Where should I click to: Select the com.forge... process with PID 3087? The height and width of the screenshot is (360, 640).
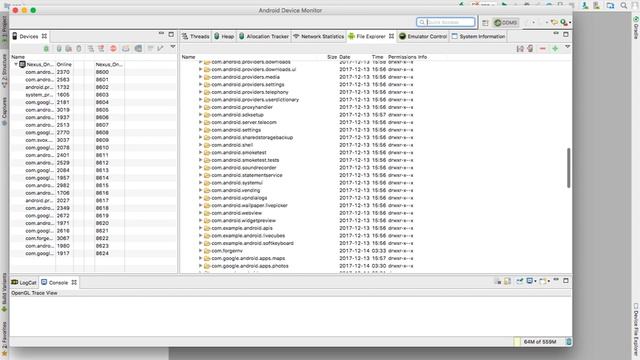tap(94, 238)
